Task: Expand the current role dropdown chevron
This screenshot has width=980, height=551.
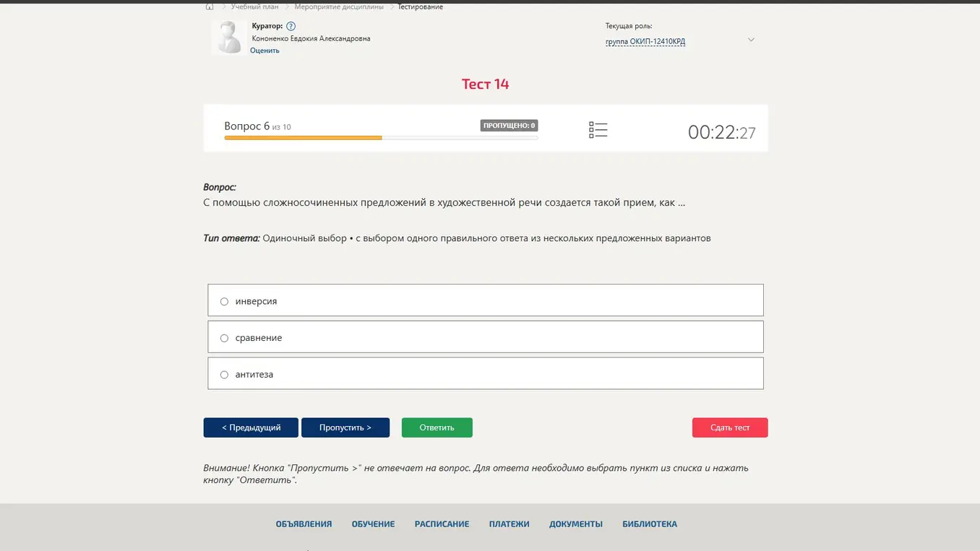Action: point(751,40)
